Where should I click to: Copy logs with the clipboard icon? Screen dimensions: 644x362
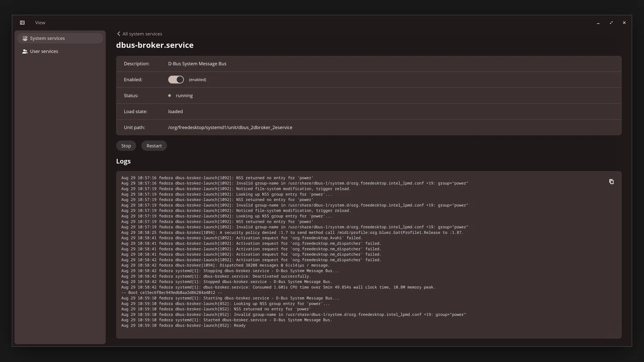(611, 182)
